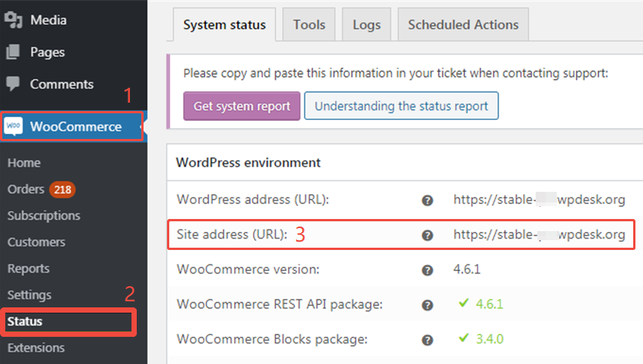Click Blocks package version 3.4.0

(489, 339)
